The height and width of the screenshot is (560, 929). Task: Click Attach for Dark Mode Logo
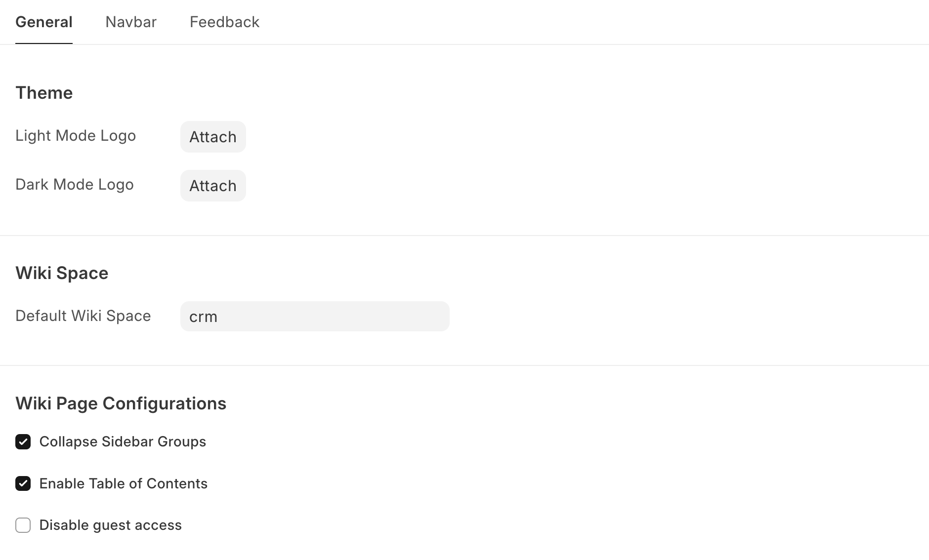[x=213, y=186]
